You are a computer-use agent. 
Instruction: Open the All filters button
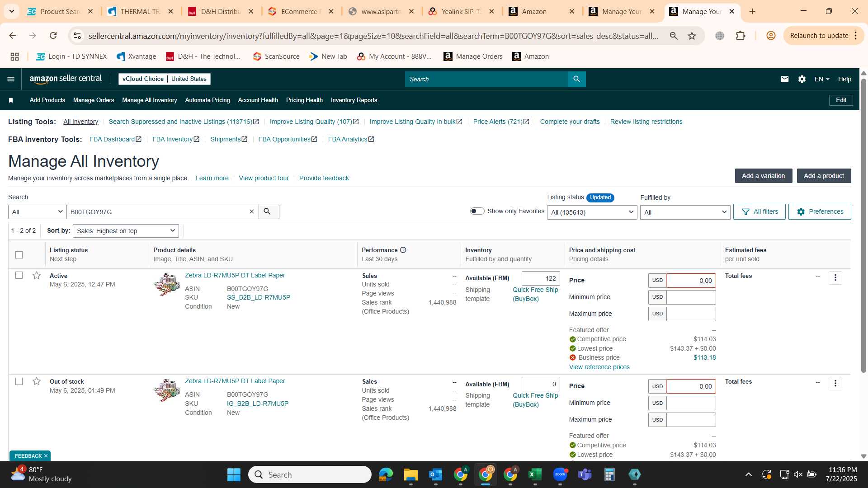[759, 211]
